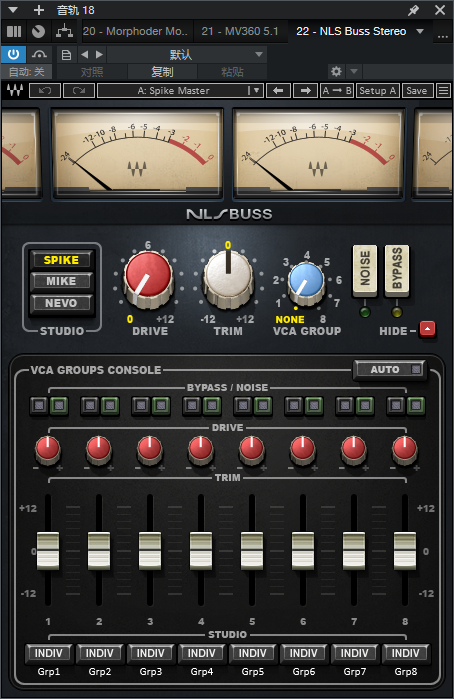Toggle group 8 green noise button
Viewport: 454px width, 699px height.
[x=416, y=405]
